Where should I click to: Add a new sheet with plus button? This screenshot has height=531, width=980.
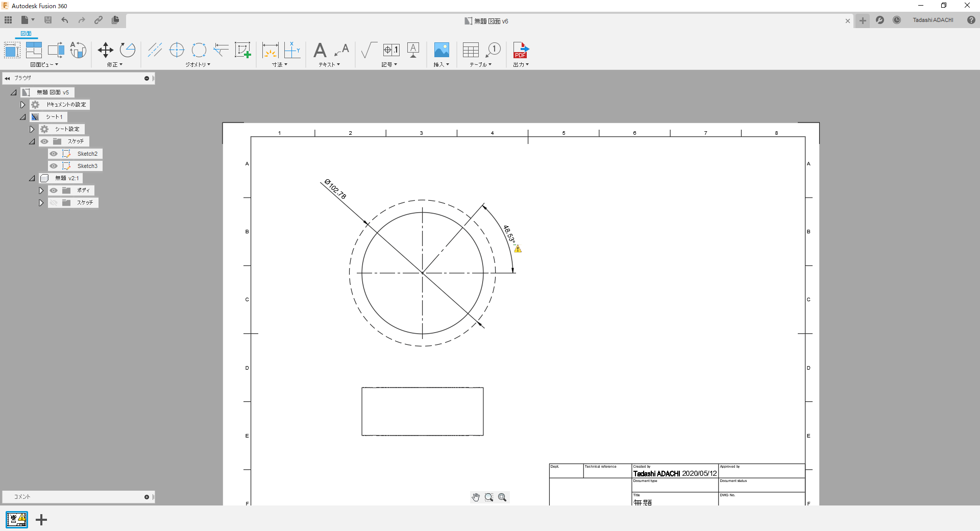(41, 520)
